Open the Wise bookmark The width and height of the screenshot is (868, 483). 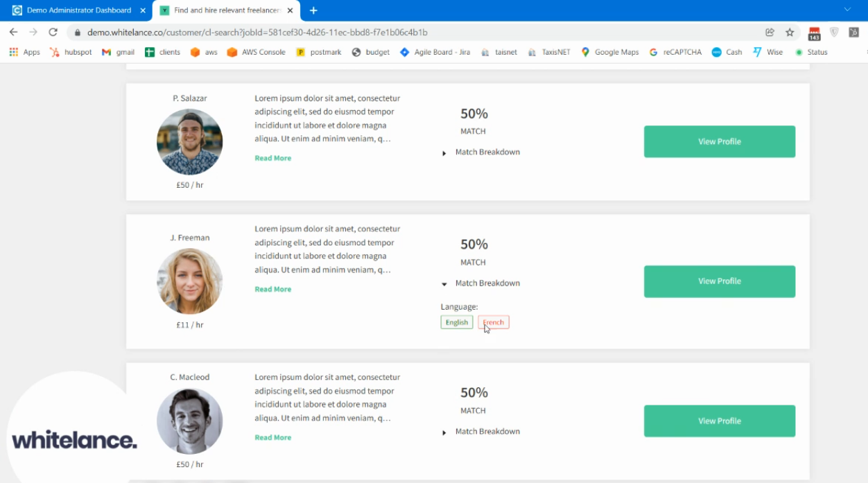[767, 52]
